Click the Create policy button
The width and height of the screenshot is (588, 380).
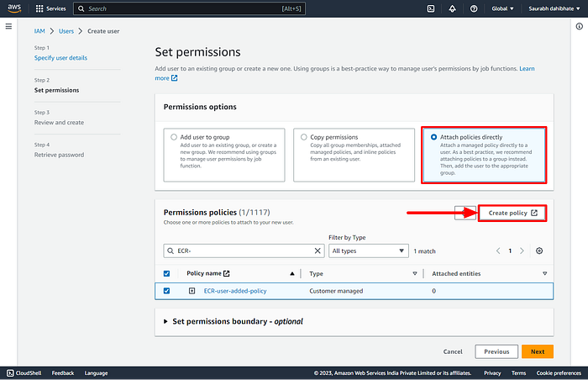coord(512,213)
